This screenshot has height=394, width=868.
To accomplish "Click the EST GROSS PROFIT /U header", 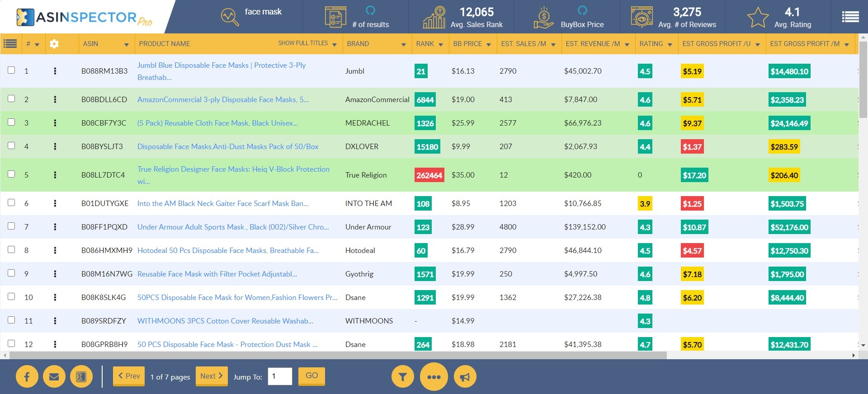I will [717, 44].
